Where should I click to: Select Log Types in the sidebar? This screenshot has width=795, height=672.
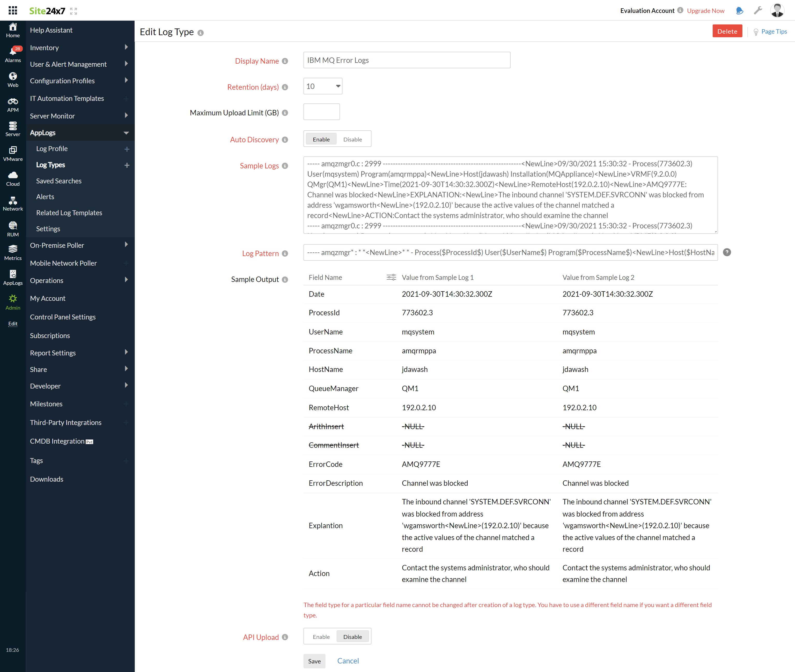pos(51,165)
